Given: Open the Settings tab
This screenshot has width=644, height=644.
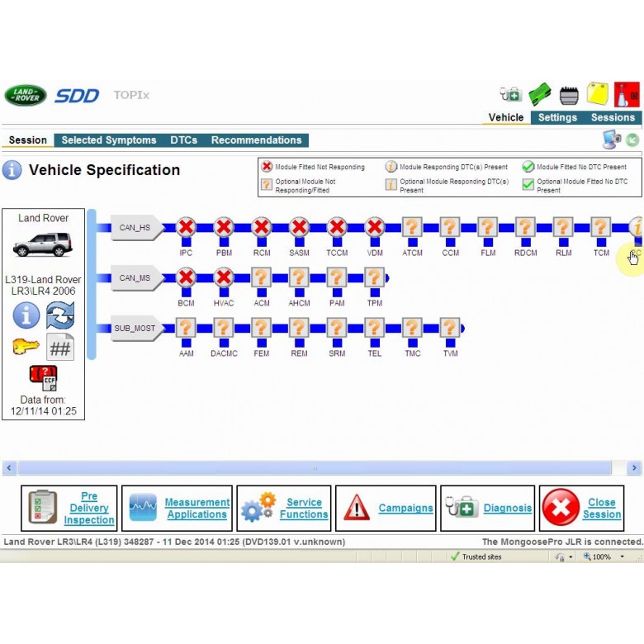Looking at the screenshot, I should (x=557, y=117).
